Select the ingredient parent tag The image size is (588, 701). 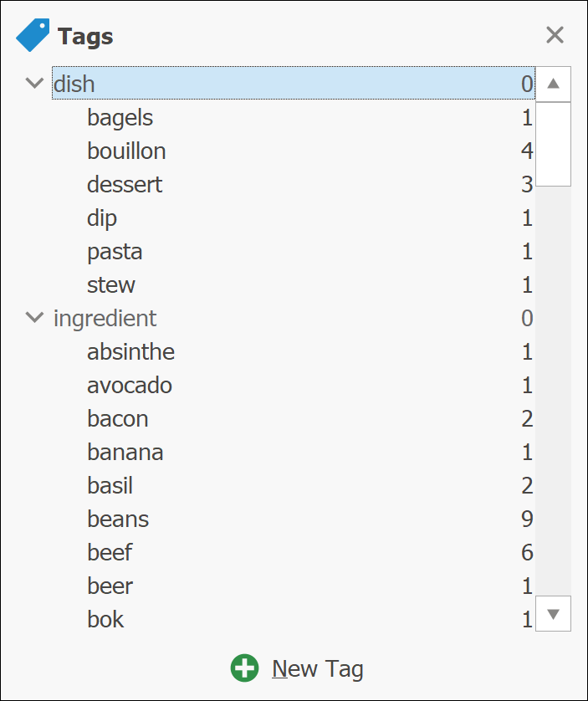(x=294, y=318)
